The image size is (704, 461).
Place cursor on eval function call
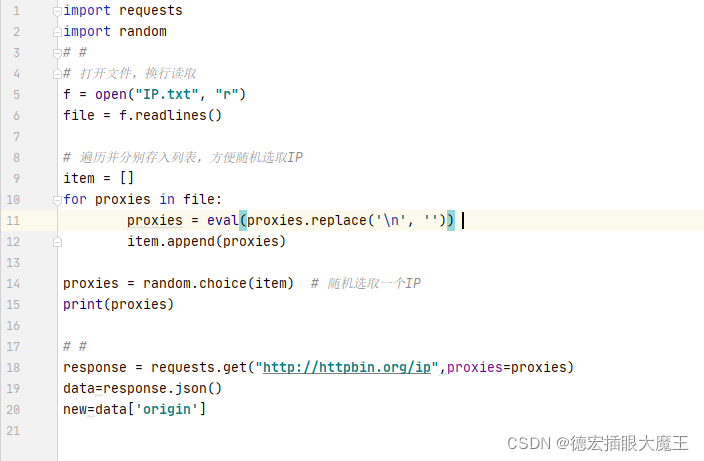point(223,221)
